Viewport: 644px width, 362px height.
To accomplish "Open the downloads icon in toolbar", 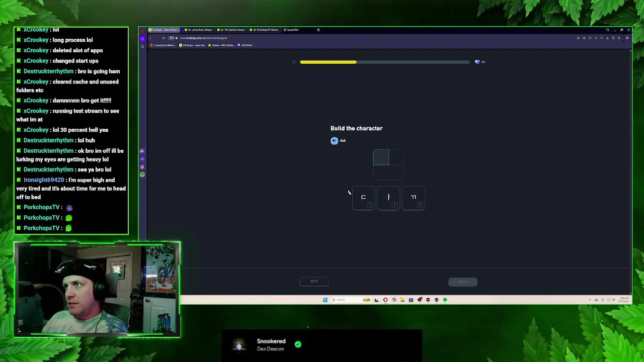I will (607, 38).
